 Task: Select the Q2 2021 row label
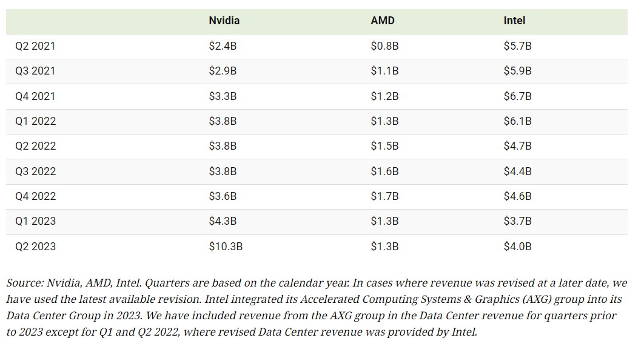coord(35,45)
